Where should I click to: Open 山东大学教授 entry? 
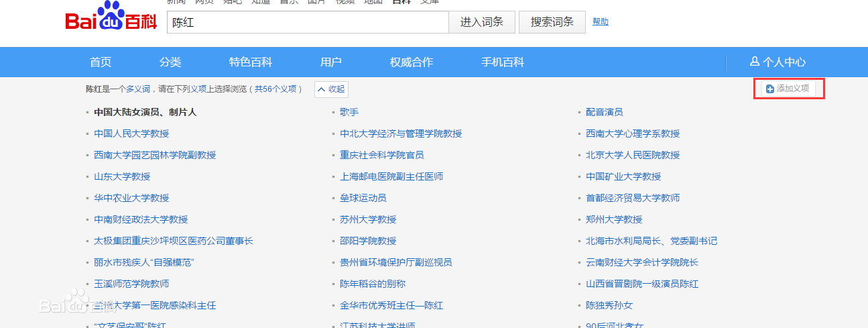pos(122,176)
